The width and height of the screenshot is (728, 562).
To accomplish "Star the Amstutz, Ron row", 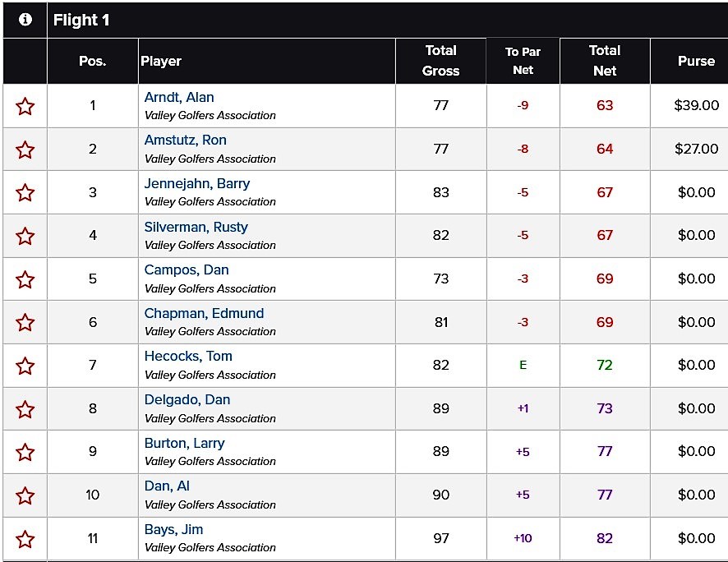I will point(25,150).
